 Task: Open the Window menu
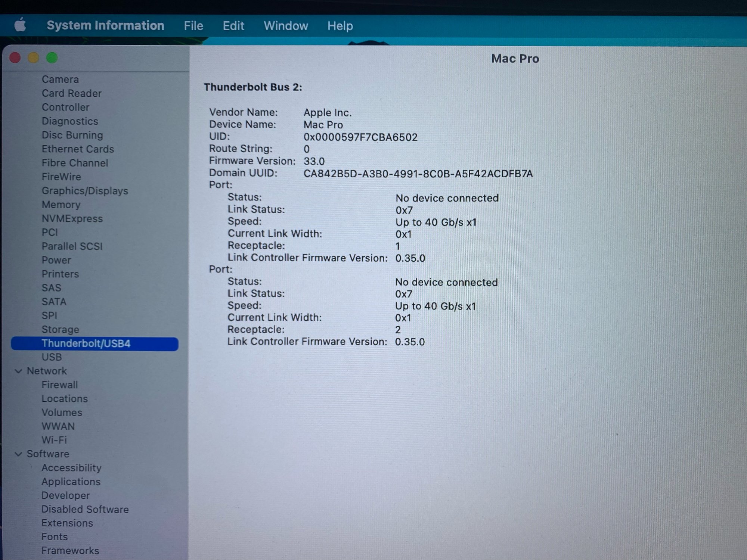[x=286, y=26]
